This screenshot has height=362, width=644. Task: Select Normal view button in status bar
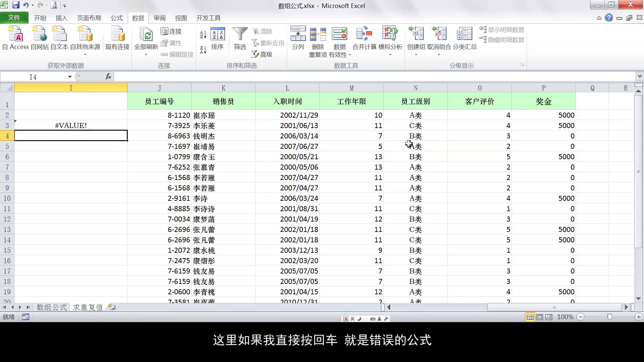tap(530, 317)
